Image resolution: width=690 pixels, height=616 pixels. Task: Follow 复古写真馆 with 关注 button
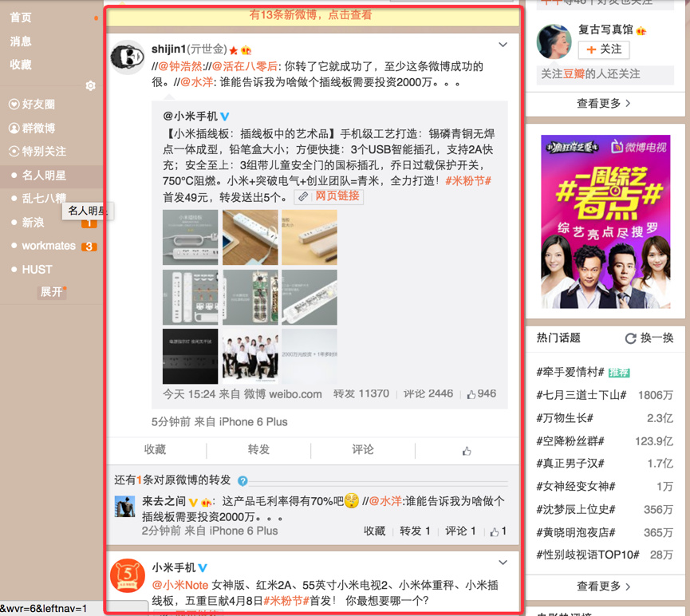point(604,49)
